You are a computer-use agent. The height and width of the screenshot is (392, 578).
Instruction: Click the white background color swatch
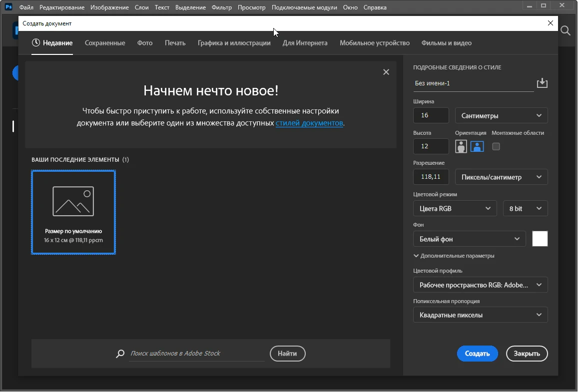540,239
